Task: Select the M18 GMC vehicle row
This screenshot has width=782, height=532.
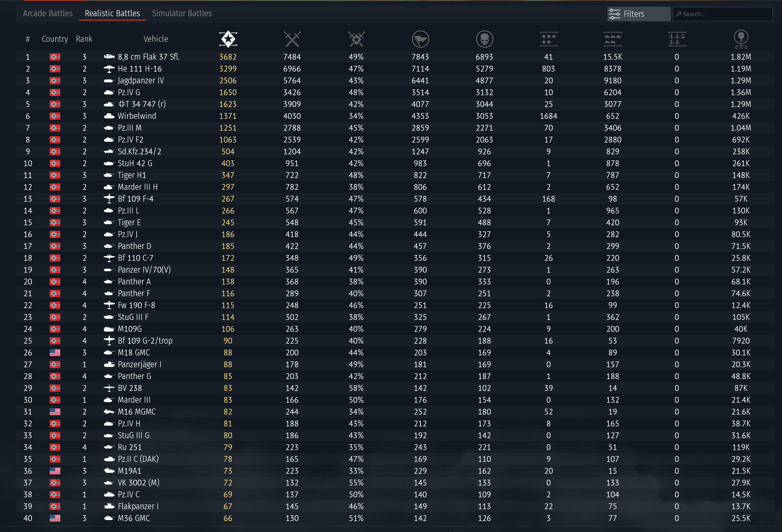Action: 133,352
